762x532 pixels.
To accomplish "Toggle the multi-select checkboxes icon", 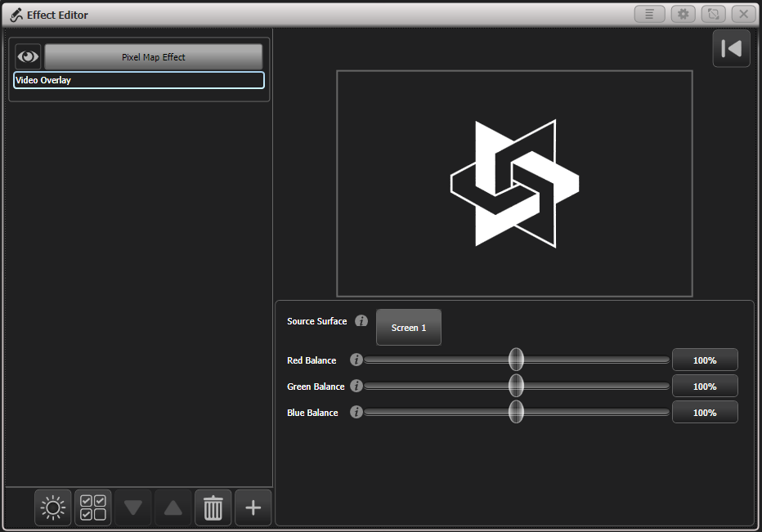I will pyautogui.click(x=92, y=507).
